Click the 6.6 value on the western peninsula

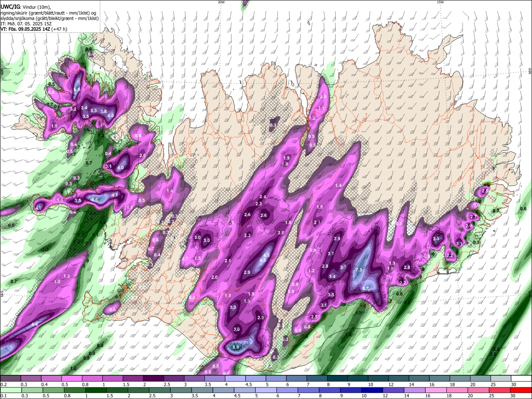[x=95, y=199]
